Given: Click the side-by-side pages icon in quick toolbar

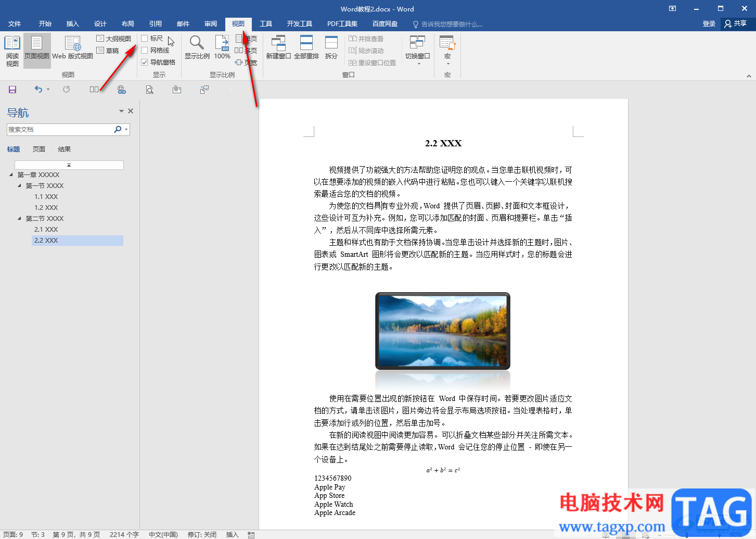Looking at the screenshot, I should (94, 90).
